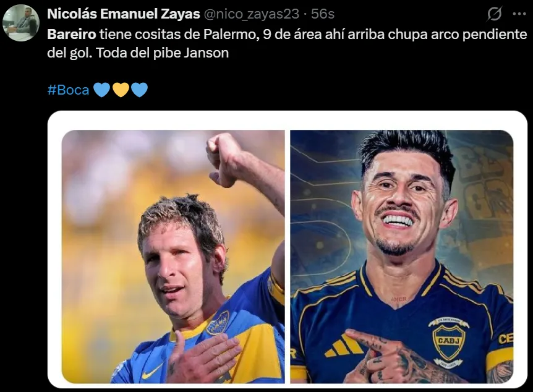Viewport: 533px width, 392px height.
Task: Click the last blue heart emoji
Action: (139, 90)
